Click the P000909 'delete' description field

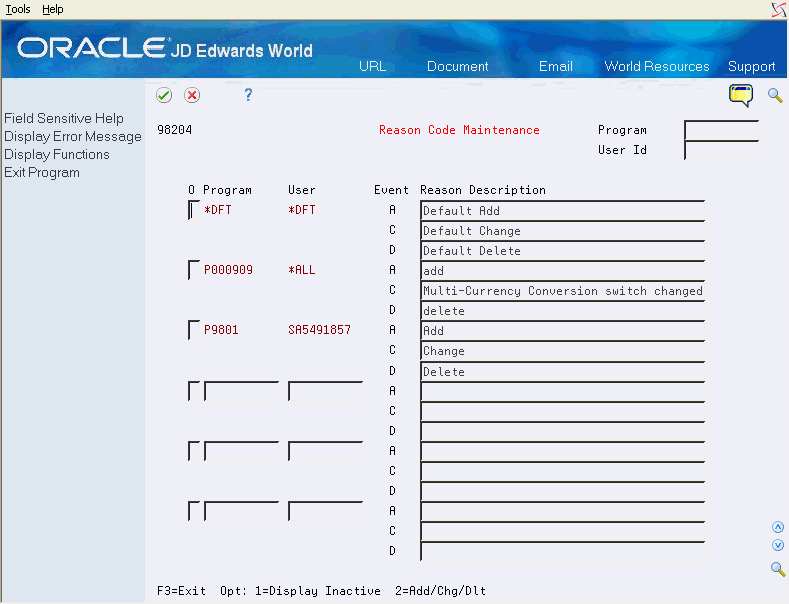[x=562, y=311]
